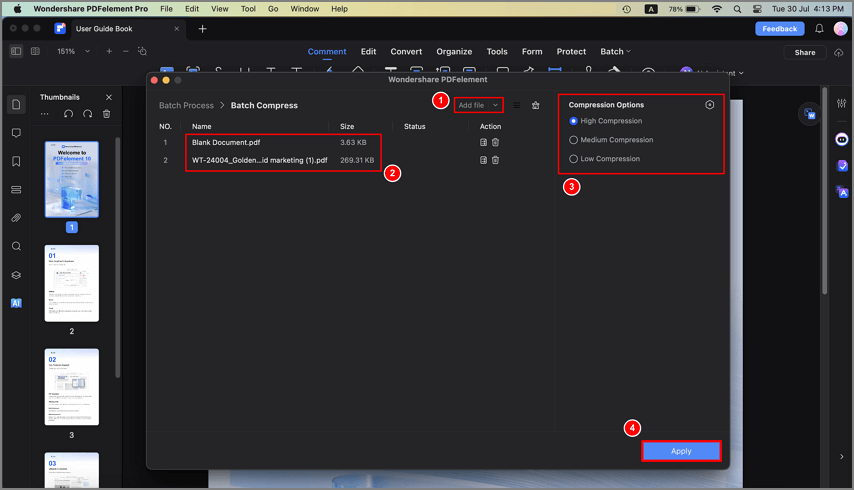
Task: Switch to the Organize tab
Action: point(454,51)
